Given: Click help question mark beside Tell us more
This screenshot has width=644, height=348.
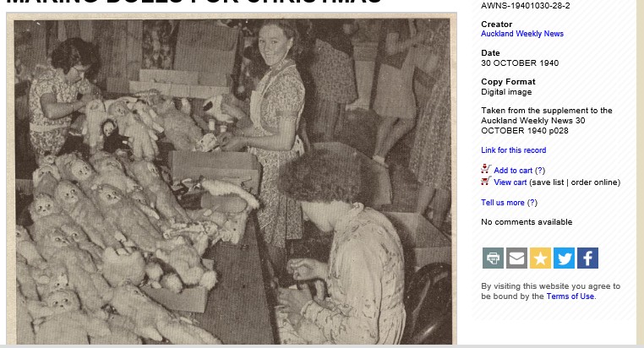Looking at the screenshot, I should click(x=532, y=203).
